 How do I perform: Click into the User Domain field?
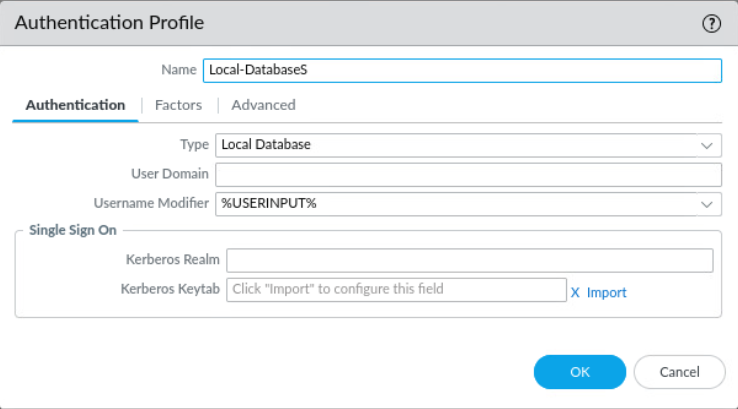(468, 175)
